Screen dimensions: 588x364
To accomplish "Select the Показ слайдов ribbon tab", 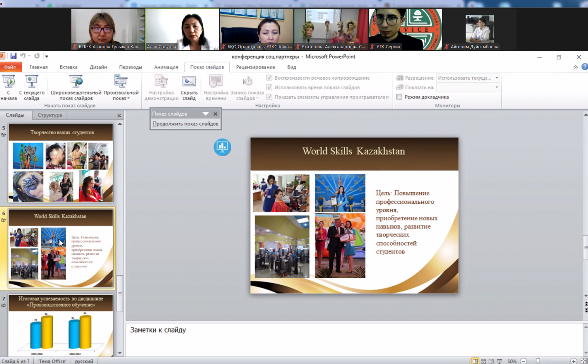I will pyautogui.click(x=207, y=67).
